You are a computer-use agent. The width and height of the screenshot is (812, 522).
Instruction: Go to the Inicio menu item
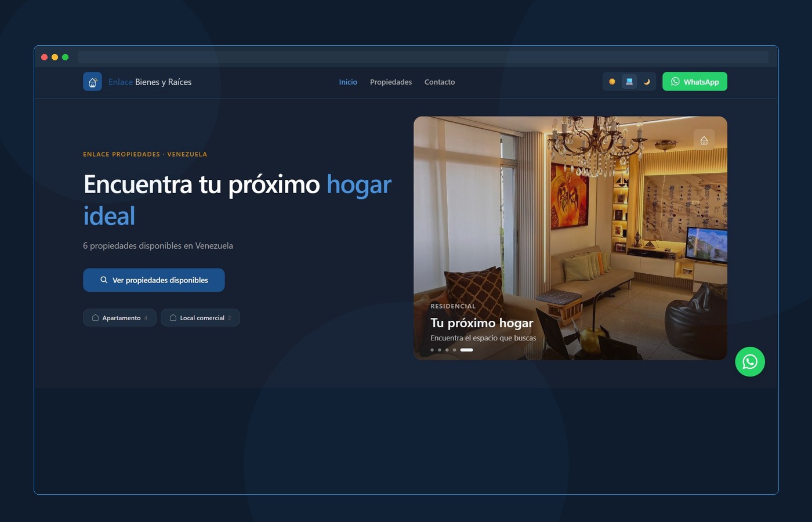(x=348, y=82)
